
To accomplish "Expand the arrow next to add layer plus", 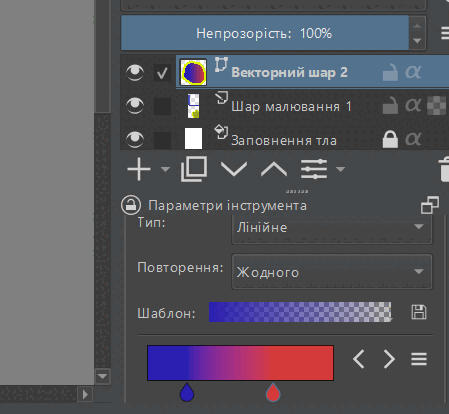I will (x=165, y=169).
